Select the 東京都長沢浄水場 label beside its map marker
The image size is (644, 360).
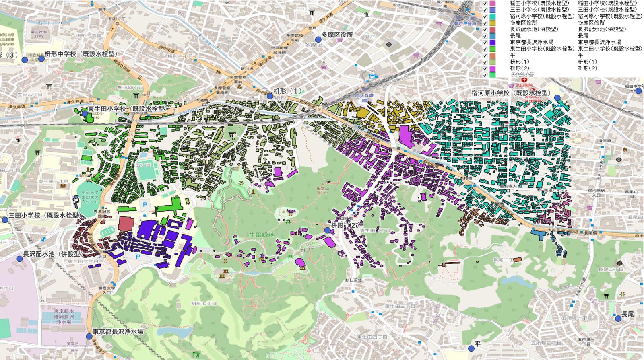[x=118, y=332]
